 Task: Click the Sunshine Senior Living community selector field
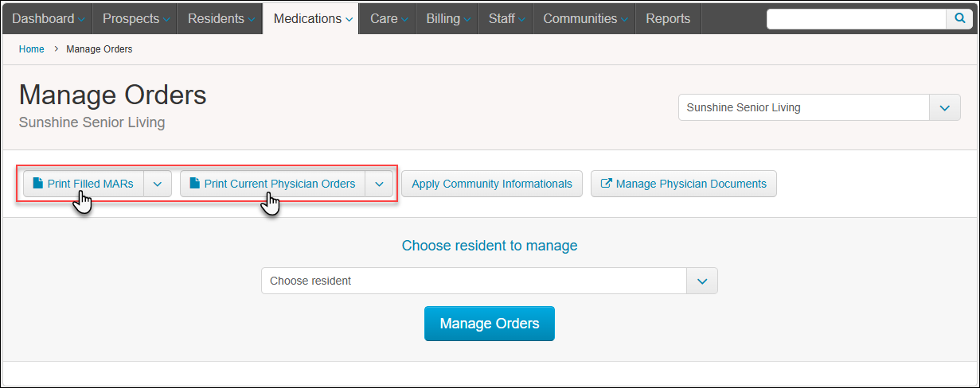pyautogui.click(x=803, y=107)
